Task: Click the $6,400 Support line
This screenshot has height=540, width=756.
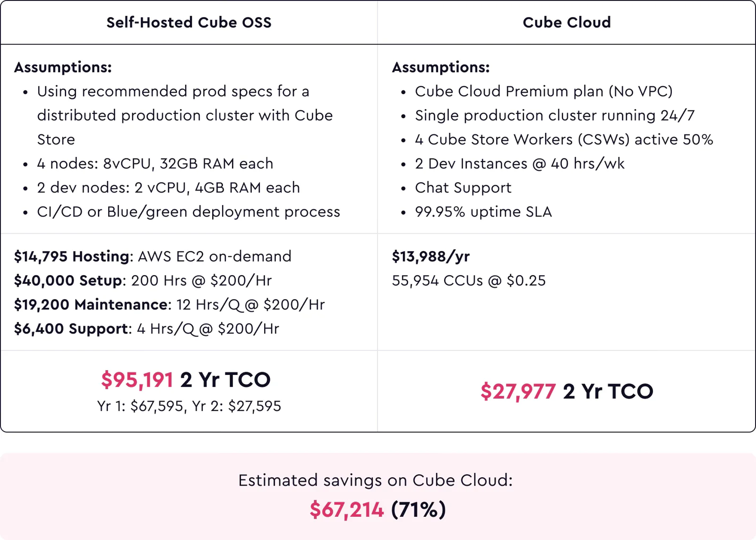Action: click(146, 329)
